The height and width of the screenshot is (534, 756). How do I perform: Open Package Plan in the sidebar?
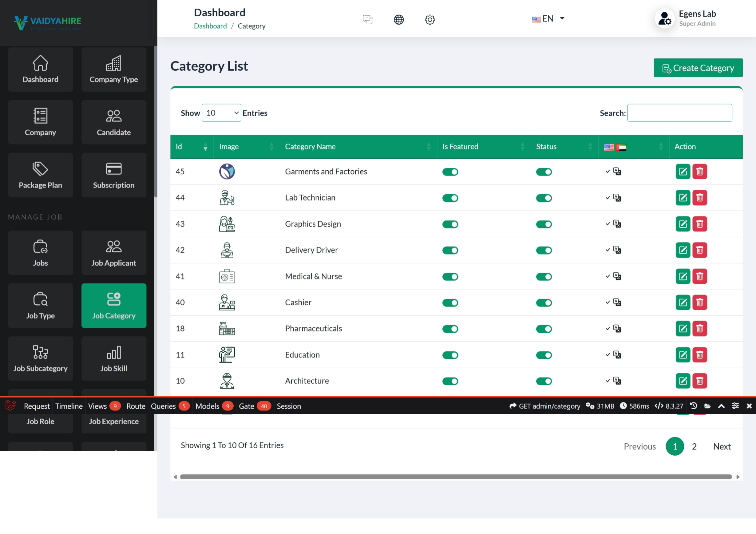pos(41,175)
